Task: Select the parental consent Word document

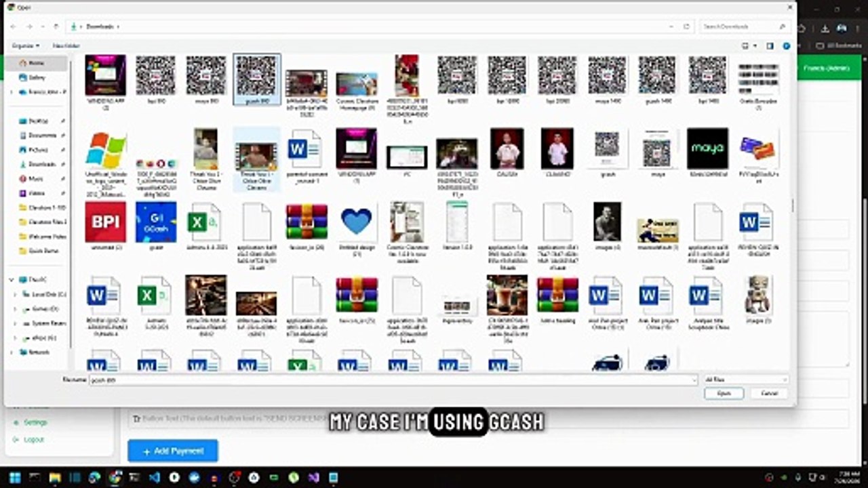Action: click(x=307, y=156)
